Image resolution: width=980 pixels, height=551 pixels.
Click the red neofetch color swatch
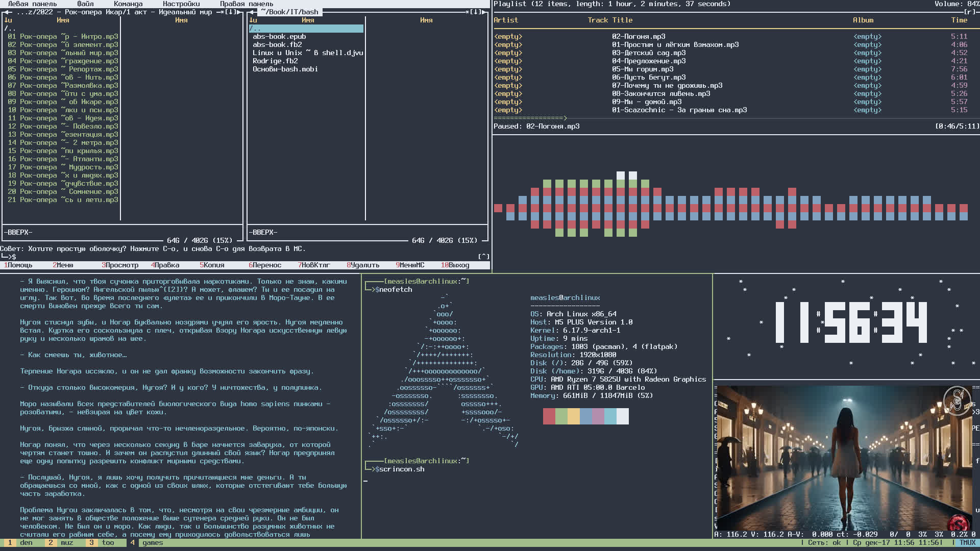[549, 416]
